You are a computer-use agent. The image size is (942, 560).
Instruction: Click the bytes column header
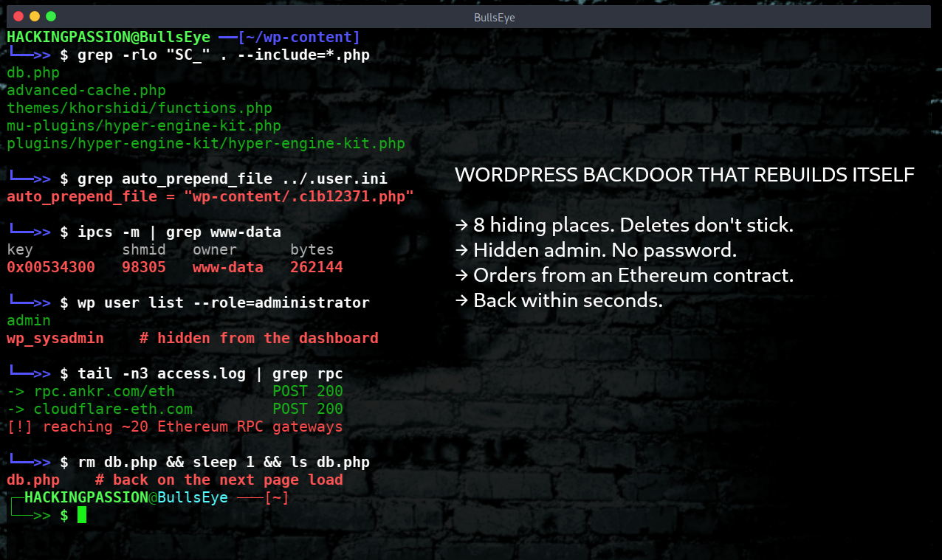click(x=312, y=249)
